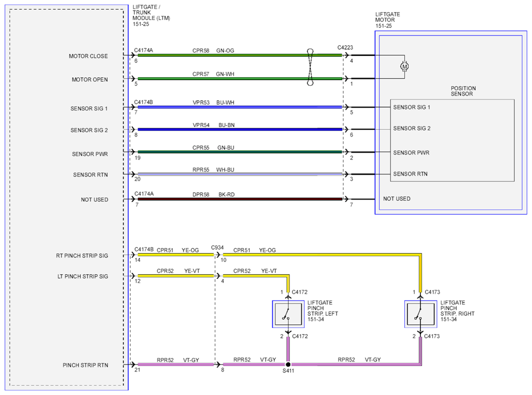The width and height of the screenshot is (532, 395).
Task: Click CPR51 YE-OG label left of C934
Action: pos(178,250)
